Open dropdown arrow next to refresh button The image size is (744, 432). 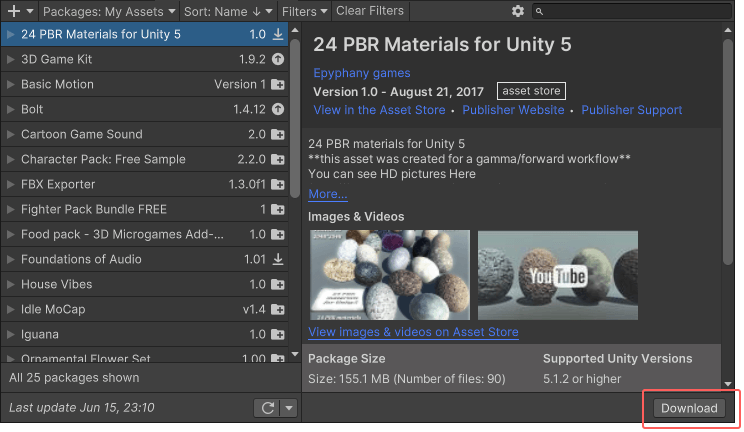pos(289,408)
